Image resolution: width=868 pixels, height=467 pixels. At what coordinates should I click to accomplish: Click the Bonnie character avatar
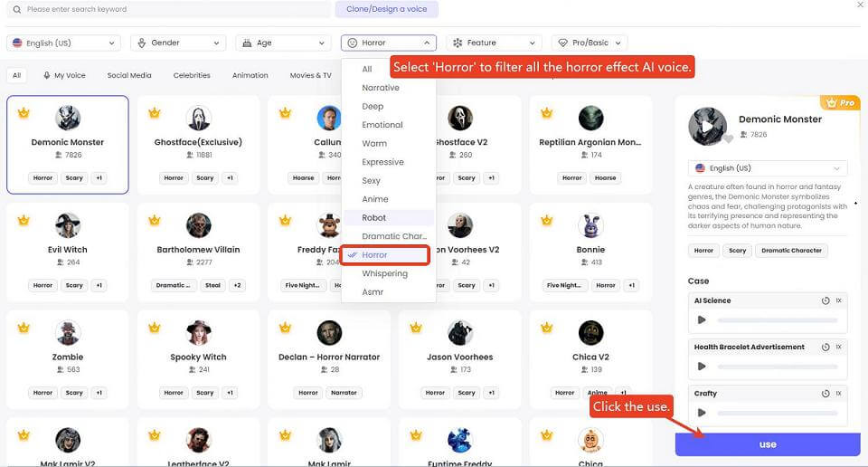590,225
